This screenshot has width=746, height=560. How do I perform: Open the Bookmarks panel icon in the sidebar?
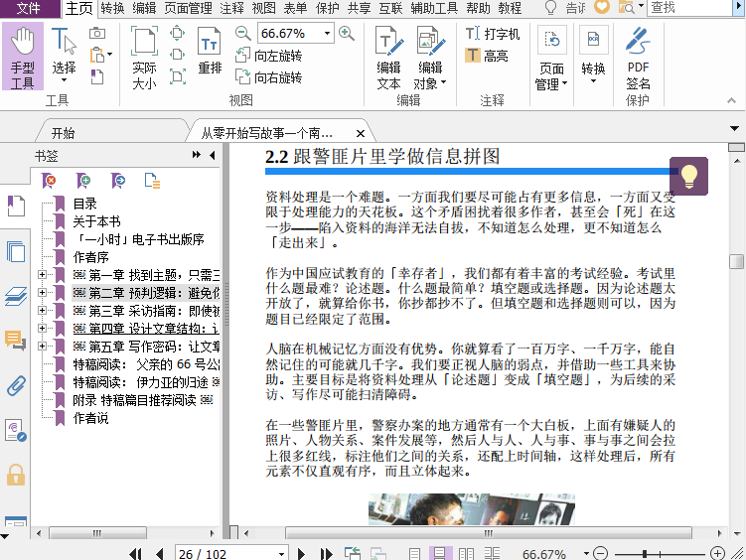pos(16,207)
